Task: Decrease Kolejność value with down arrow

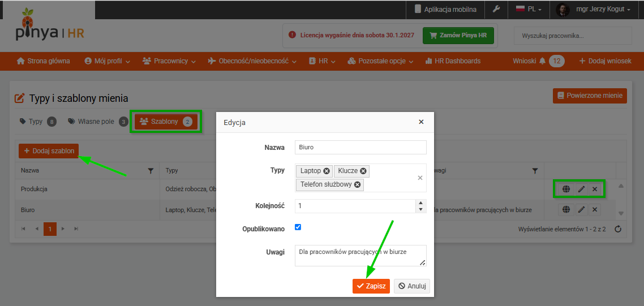Action: click(421, 209)
